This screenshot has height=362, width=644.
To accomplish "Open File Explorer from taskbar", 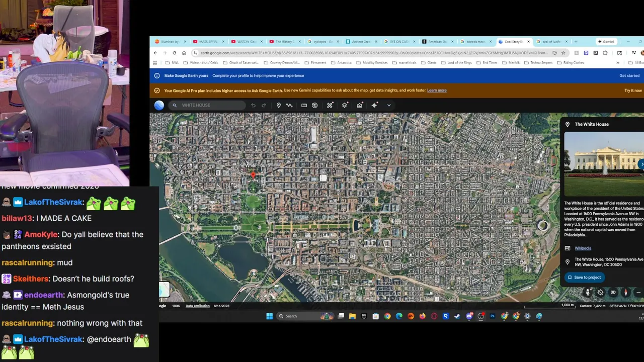I will tap(352, 316).
